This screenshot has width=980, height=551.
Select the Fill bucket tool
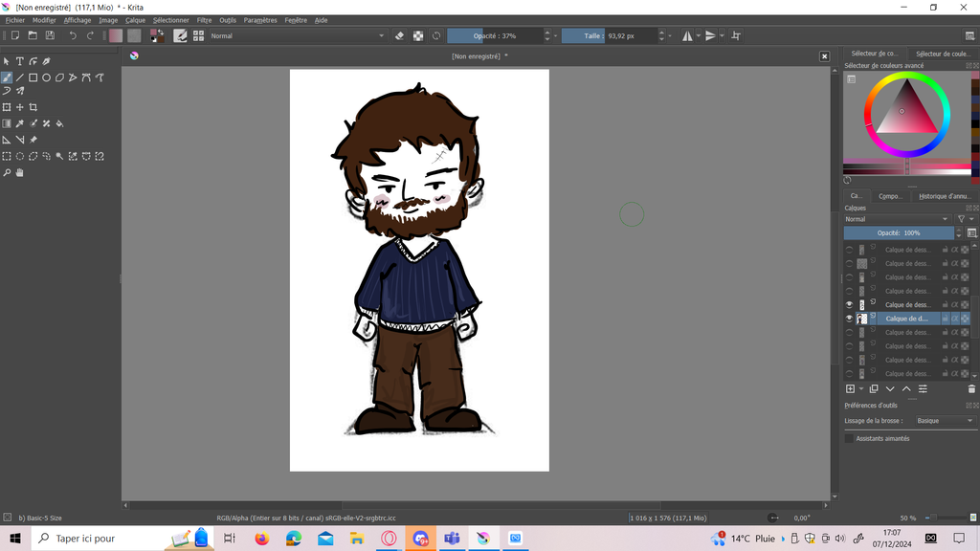point(59,123)
